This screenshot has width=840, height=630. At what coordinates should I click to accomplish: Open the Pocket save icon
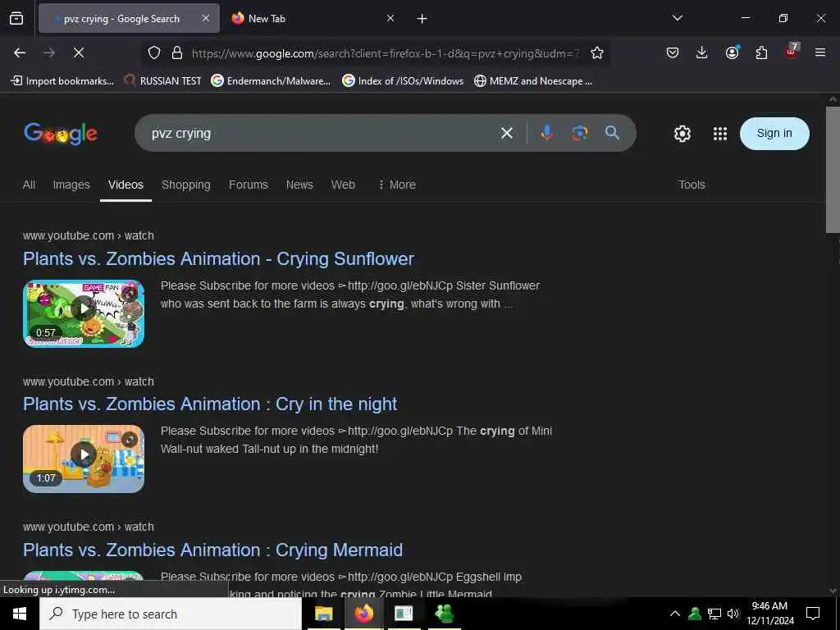coord(673,52)
